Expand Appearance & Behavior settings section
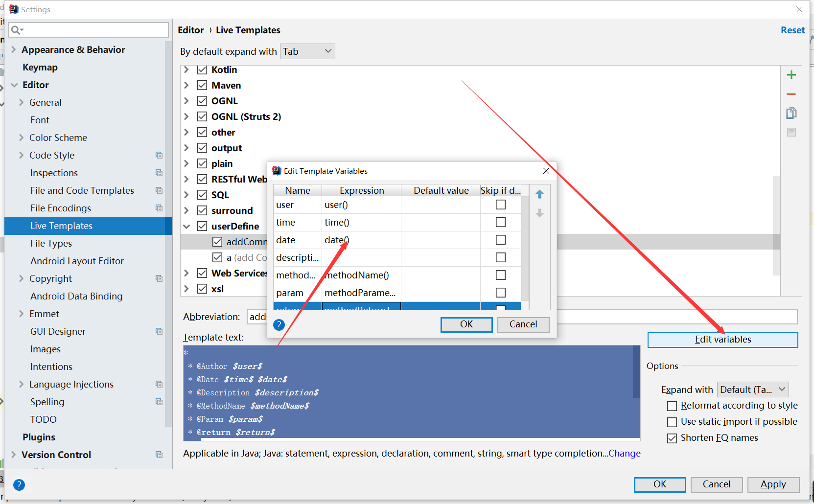 tap(14, 49)
